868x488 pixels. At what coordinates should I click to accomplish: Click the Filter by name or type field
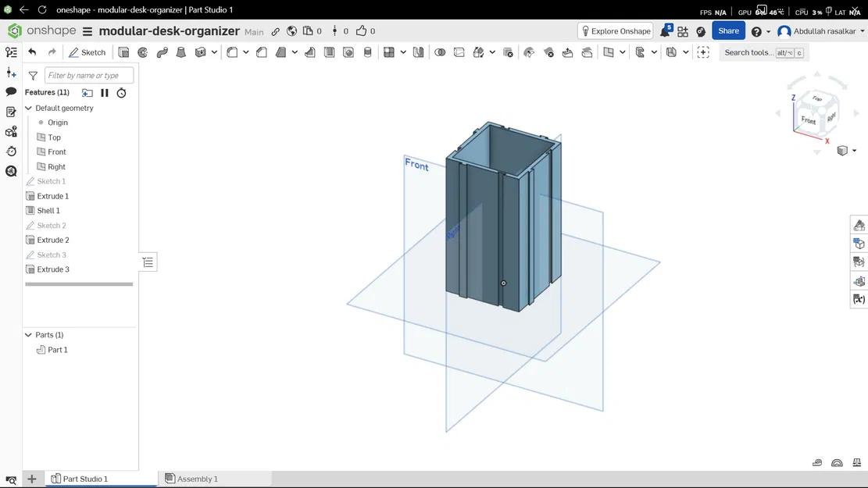tap(88, 75)
